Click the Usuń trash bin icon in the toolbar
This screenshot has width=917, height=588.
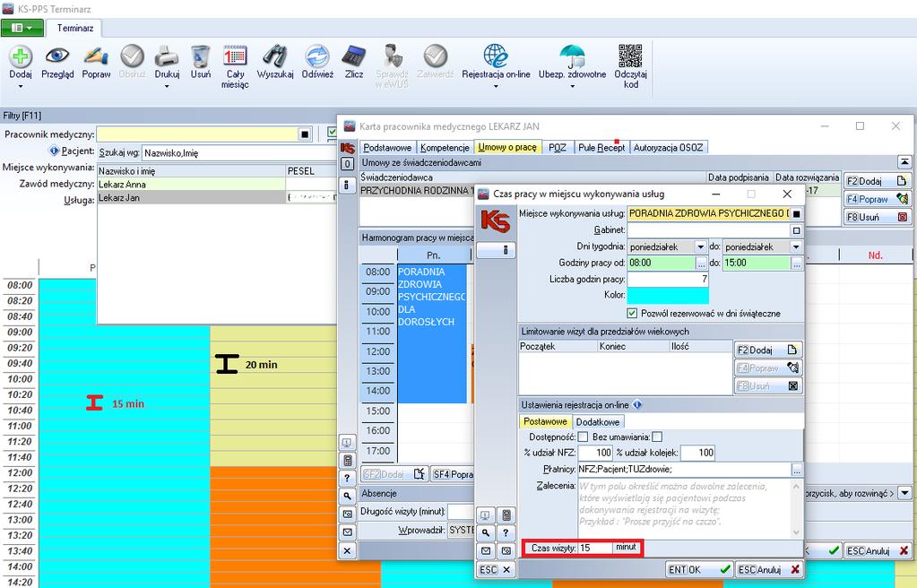click(x=200, y=56)
